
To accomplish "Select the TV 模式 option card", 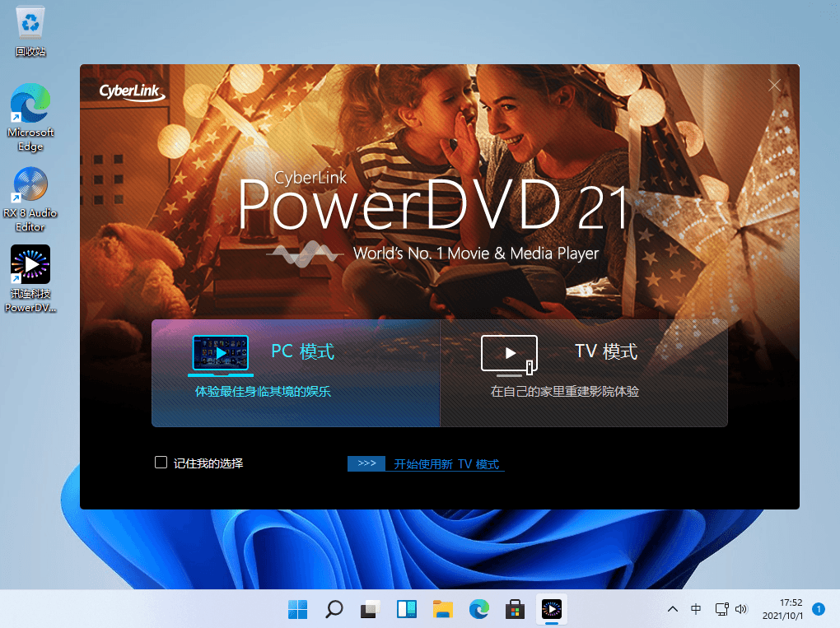I will (x=584, y=373).
